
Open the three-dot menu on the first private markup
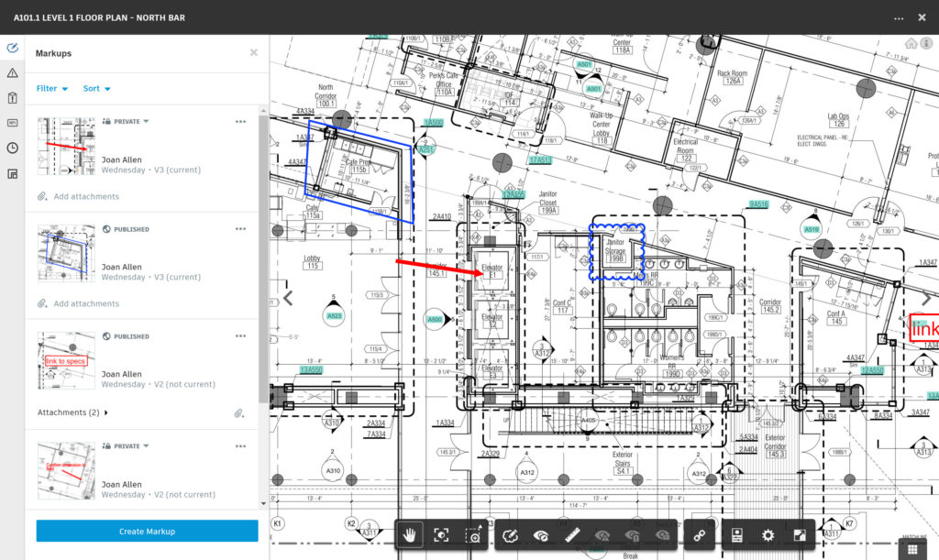(240, 121)
